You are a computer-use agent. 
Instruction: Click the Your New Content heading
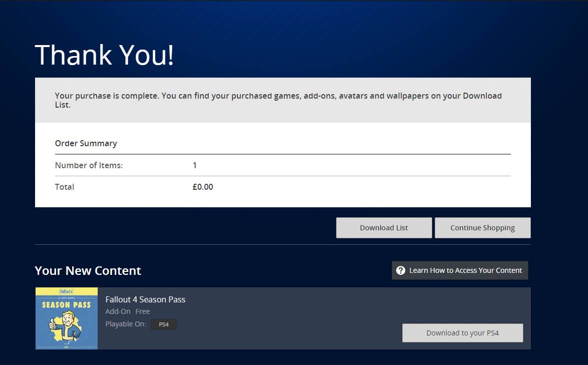pyautogui.click(x=87, y=270)
